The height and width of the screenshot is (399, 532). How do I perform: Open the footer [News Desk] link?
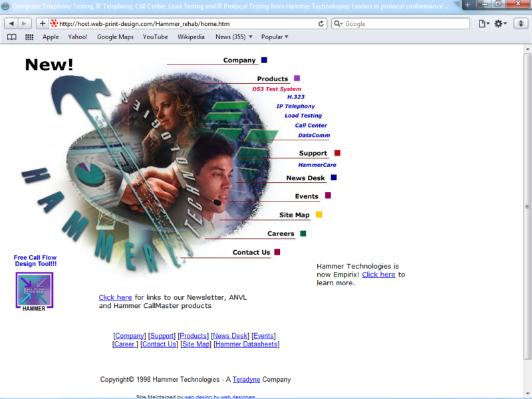pyautogui.click(x=230, y=336)
